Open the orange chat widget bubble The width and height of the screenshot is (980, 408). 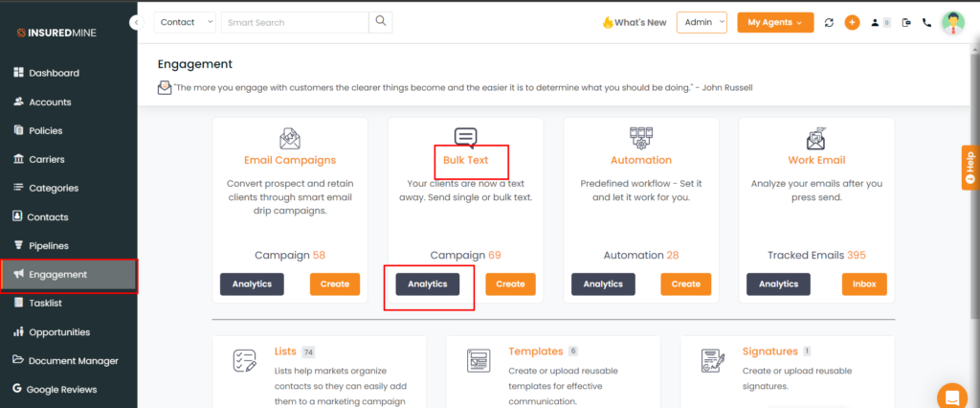coord(952,397)
